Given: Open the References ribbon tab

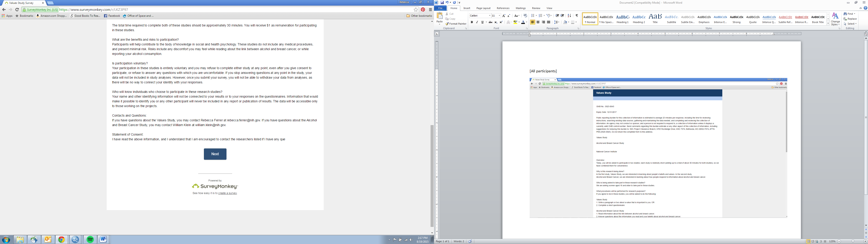Looking at the screenshot, I should click(x=503, y=8).
